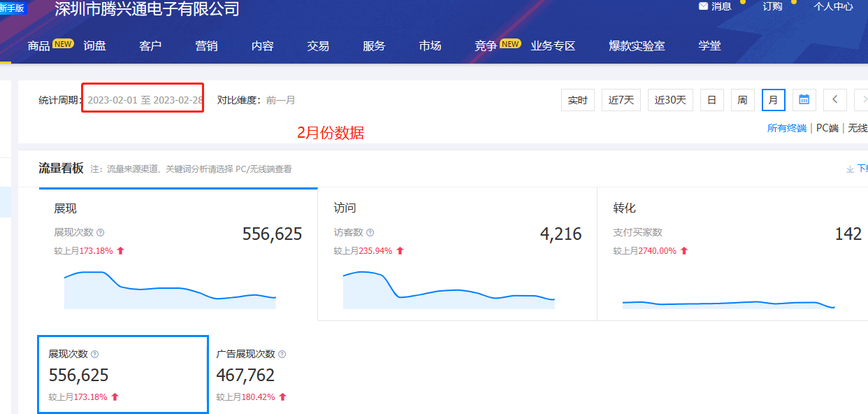The image size is (868, 414).
Task: Click company name 深圳市腾兴通电子有限公司
Action: click(147, 9)
